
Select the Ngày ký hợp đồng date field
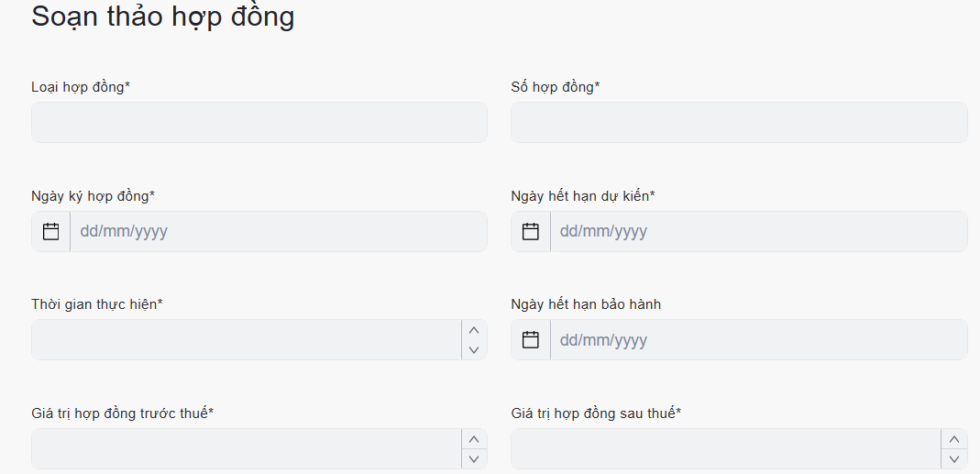279,231
